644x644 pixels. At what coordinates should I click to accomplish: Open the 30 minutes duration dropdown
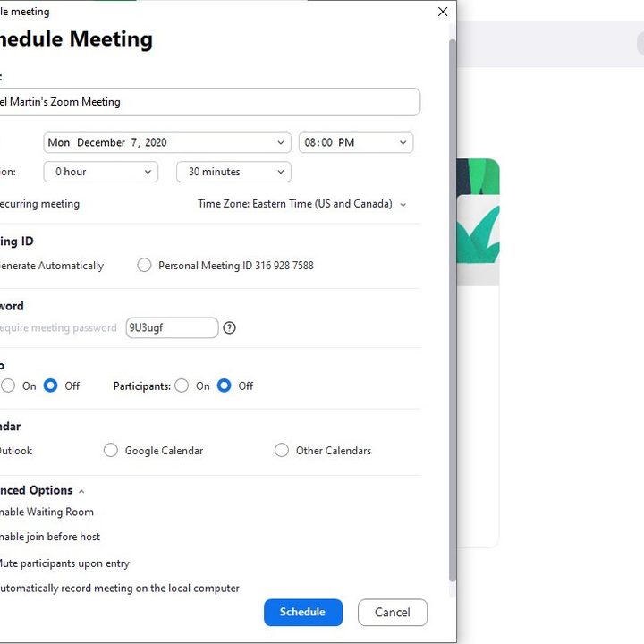(233, 172)
